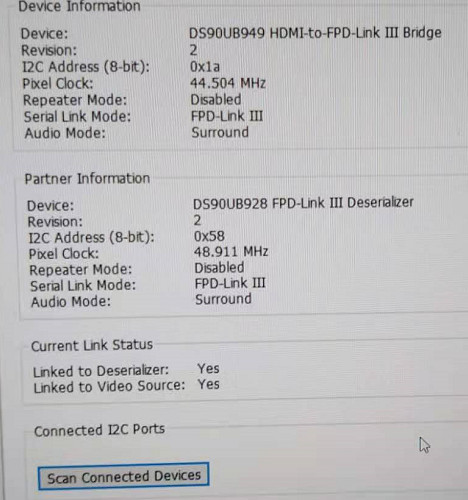468x500 pixels.
Task: Click the device Serial Link Mode label
Action: click(x=77, y=117)
